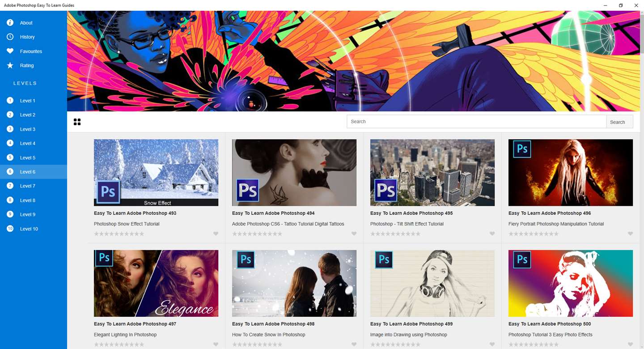Open title Easy To Learn Adobe Photoshop 500

[550, 324]
